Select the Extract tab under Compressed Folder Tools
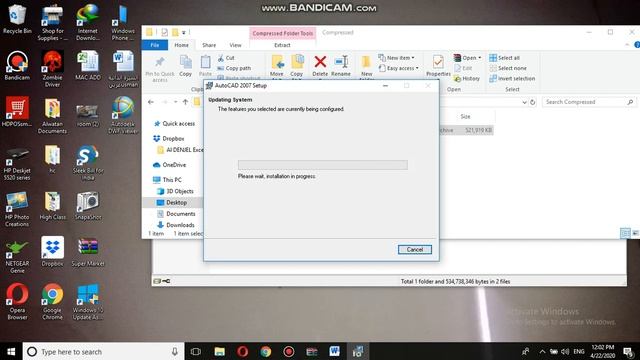 282,45
